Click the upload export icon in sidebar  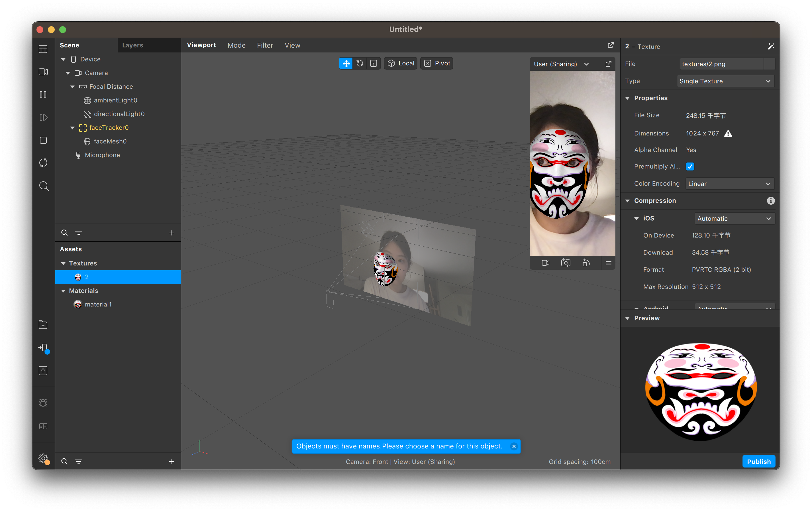(43, 371)
